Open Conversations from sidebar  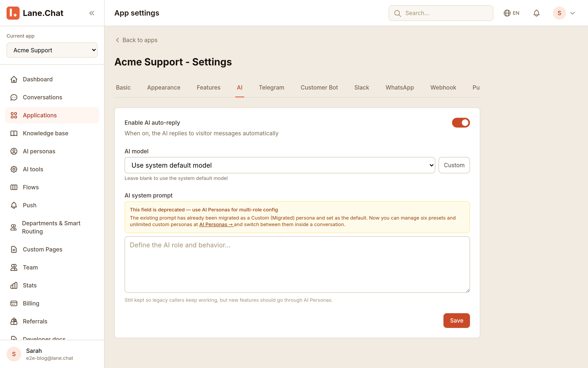(52, 97)
